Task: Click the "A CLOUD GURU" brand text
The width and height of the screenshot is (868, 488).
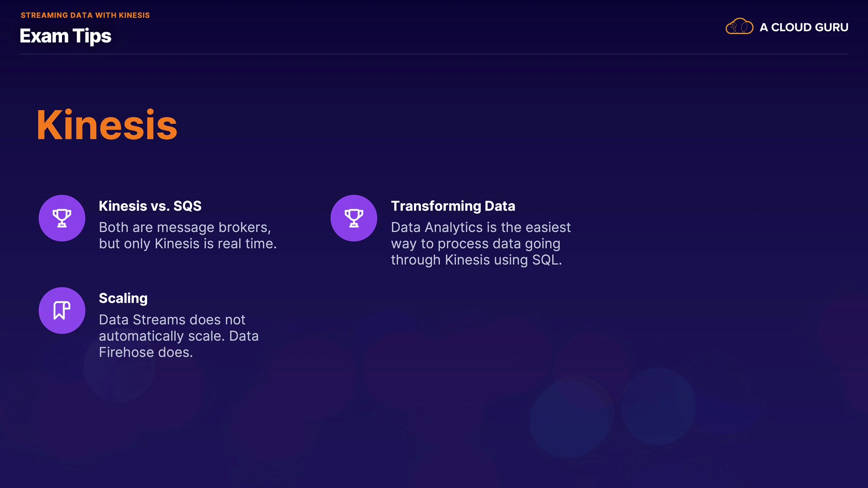Action: click(804, 28)
